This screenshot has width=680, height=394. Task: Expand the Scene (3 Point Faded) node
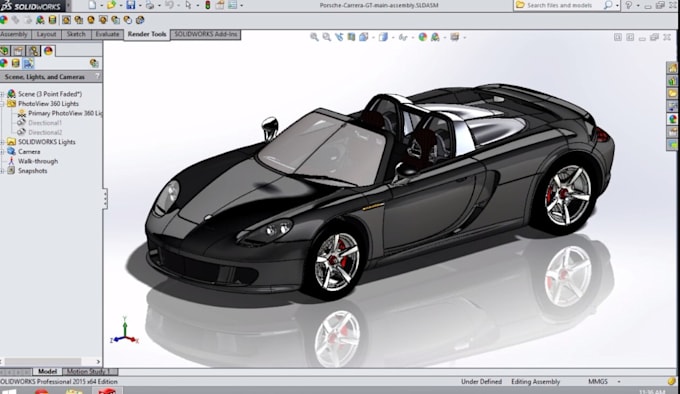pyautogui.click(x=2, y=94)
